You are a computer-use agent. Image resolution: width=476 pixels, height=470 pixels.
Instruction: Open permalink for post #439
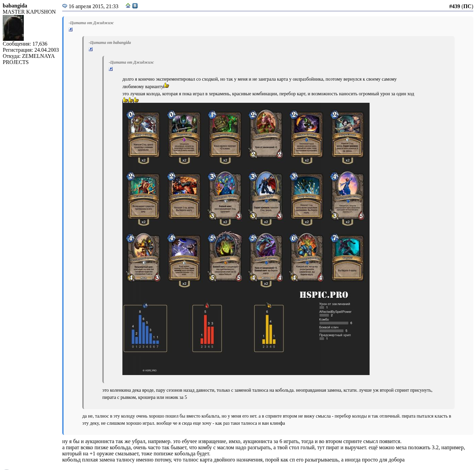click(x=454, y=6)
